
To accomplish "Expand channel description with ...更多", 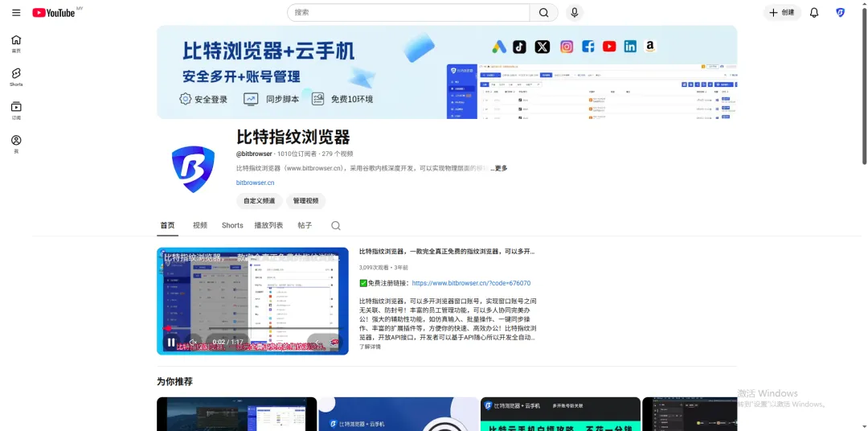I will [499, 168].
